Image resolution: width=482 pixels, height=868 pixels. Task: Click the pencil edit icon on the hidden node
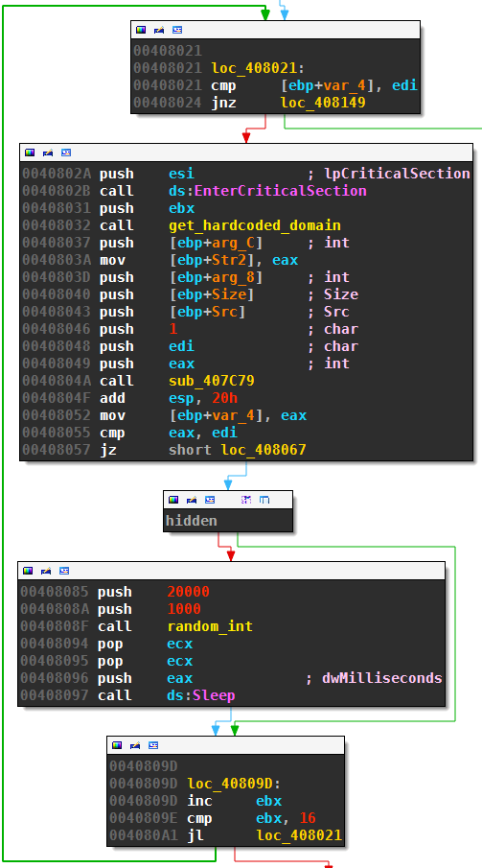point(192,500)
